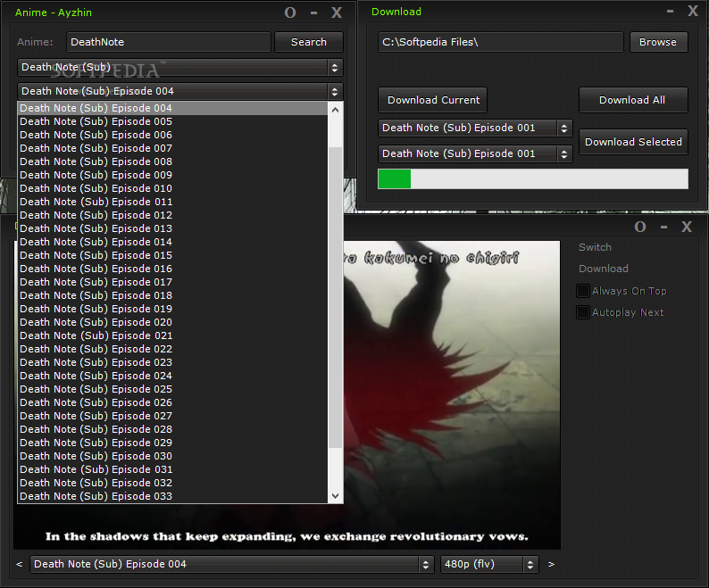709x588 pixels.
Task: Close the Download window with the X
Action: (693, 11)
